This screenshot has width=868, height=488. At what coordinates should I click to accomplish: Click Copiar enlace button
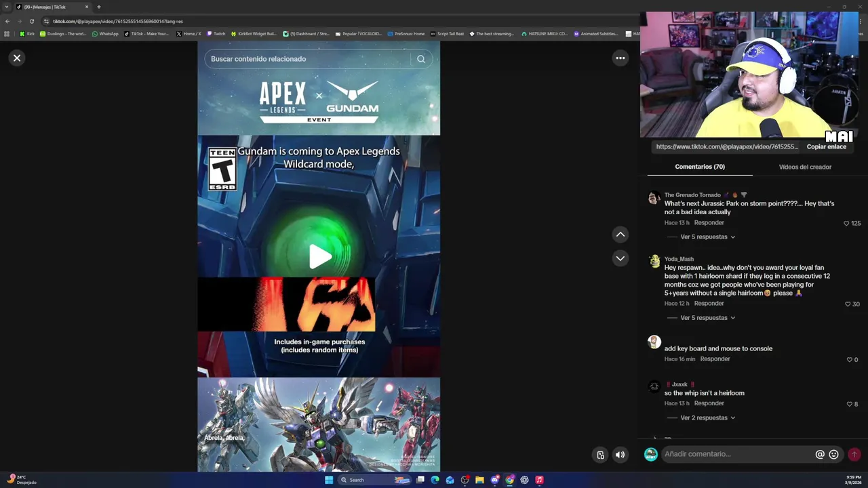[826, 146]
